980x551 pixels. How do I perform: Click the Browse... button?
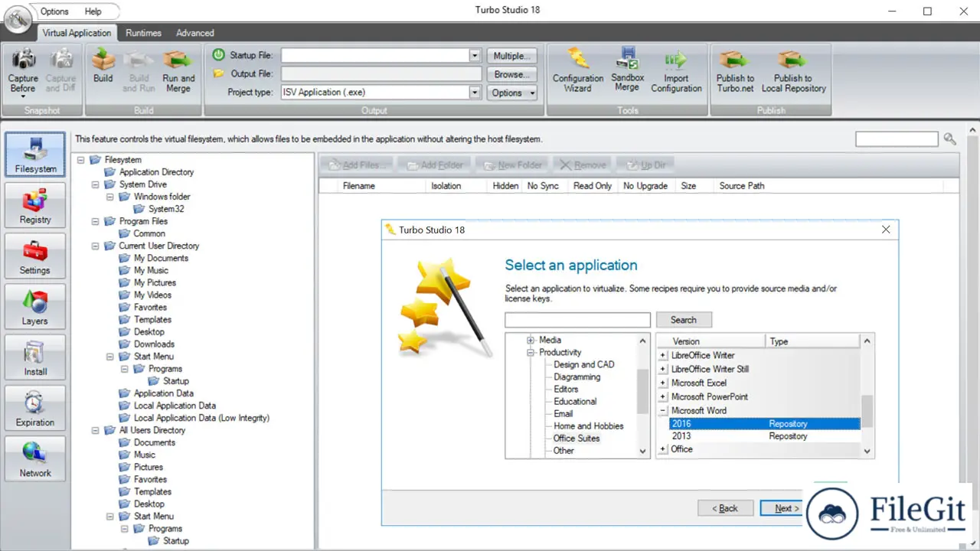point(512,74)
